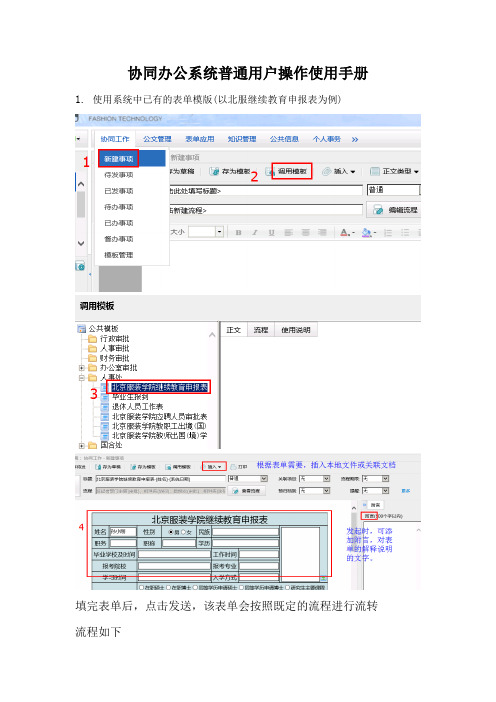Open the 个人事务 tab

pos(327,139)
